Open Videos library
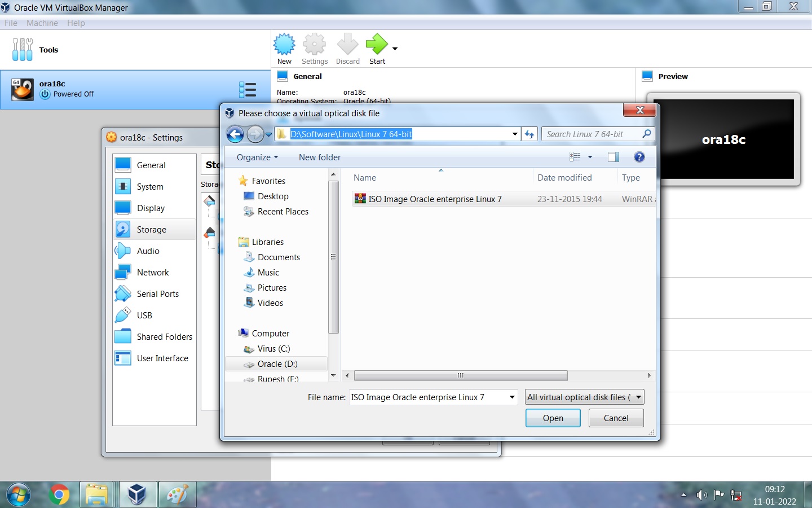The image size is (812, 508). point(270,303)
